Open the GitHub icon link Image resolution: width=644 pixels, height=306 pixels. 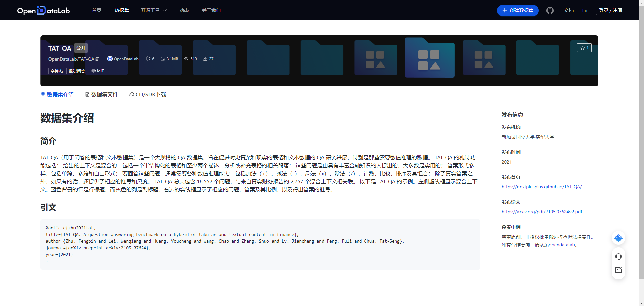[x=550, y=10]
